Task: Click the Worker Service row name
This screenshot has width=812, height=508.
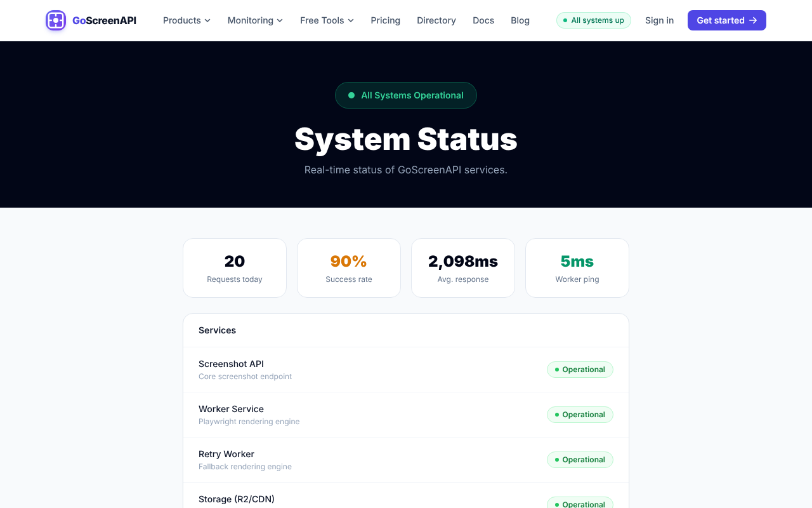Action: click(x=231, y=409)
